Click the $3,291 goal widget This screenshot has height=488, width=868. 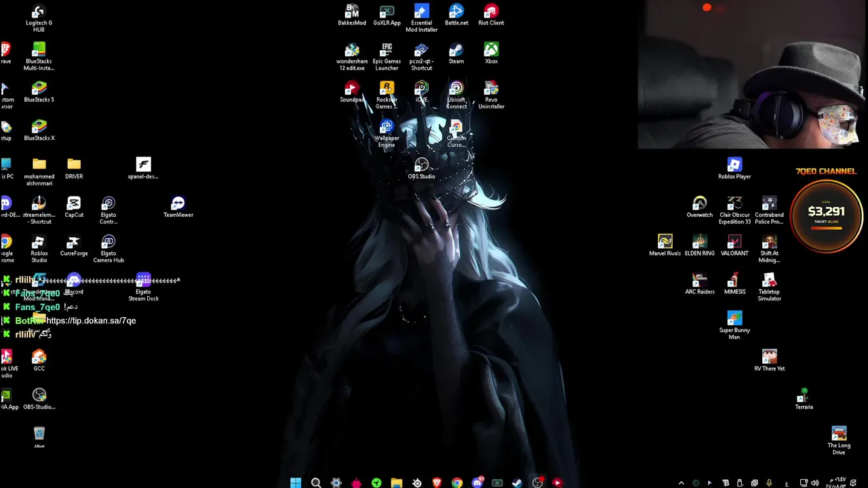pos(826,216)
